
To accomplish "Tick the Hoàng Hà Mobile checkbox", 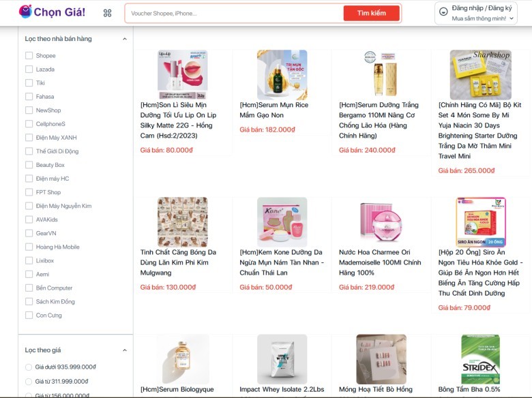I will [x=29, y=247].
